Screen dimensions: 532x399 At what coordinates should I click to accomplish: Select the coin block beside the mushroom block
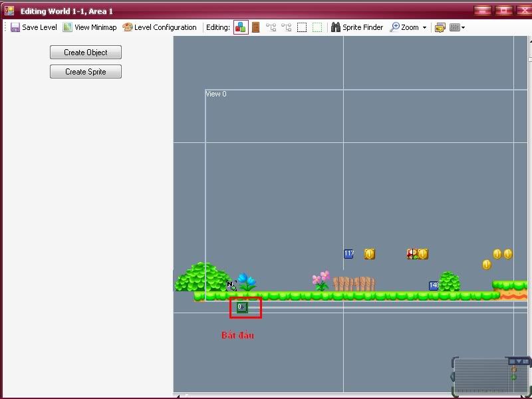click(x=423, y=254)
